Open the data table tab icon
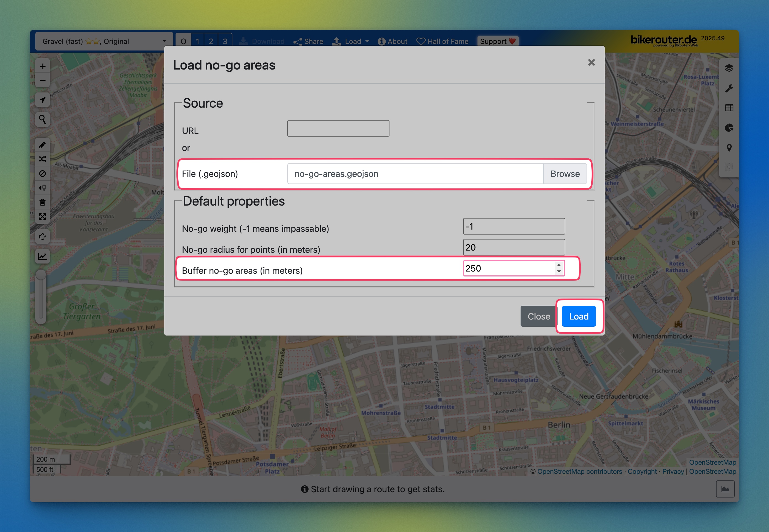This screenshot has width=769, height=532. 729,108
